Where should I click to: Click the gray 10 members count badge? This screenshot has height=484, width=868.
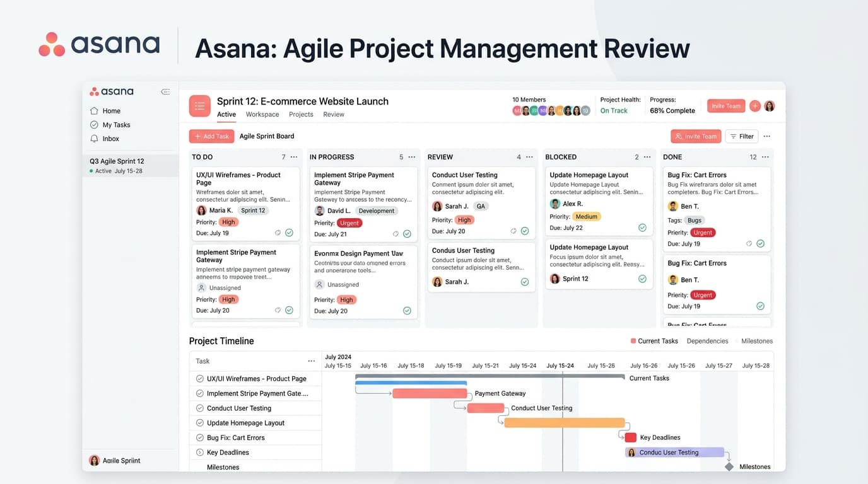tap(585, 110)
